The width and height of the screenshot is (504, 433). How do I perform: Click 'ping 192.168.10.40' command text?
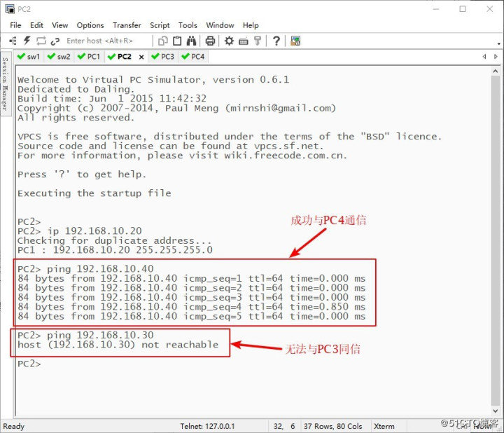click(100, 269)
